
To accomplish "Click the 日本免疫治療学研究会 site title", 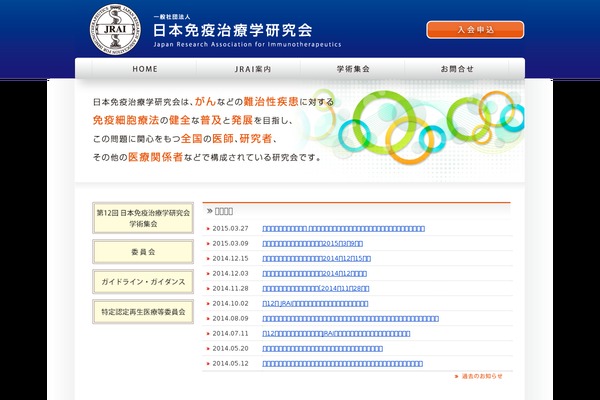I will tap(233, 30).
